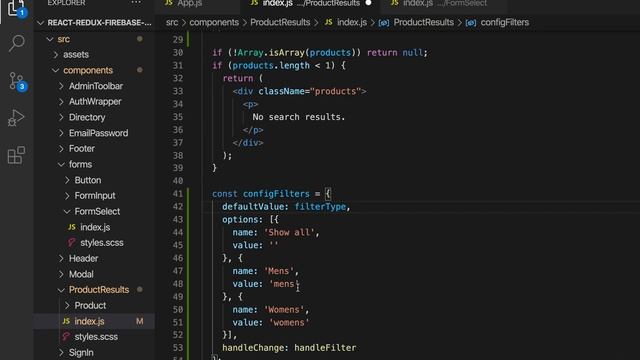Click the configFilters breadcrumb
Screen dimensions: 640x360
click(x=504, y=22)
